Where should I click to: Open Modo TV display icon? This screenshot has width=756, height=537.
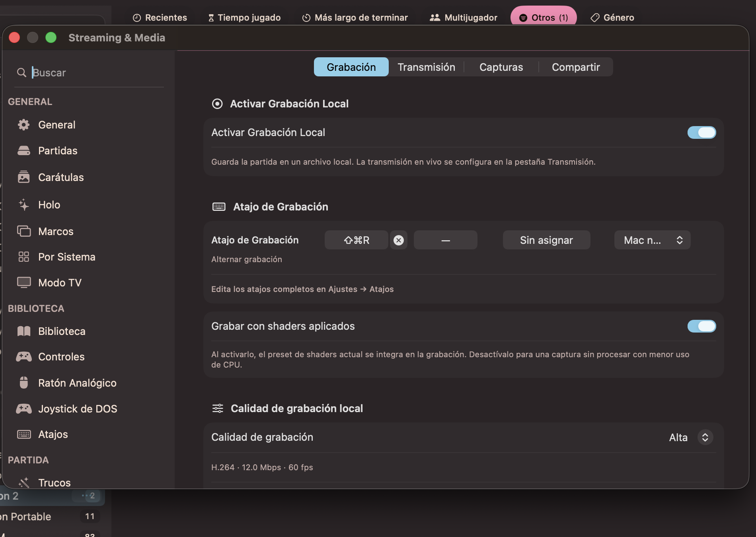(x=24, y=282)
